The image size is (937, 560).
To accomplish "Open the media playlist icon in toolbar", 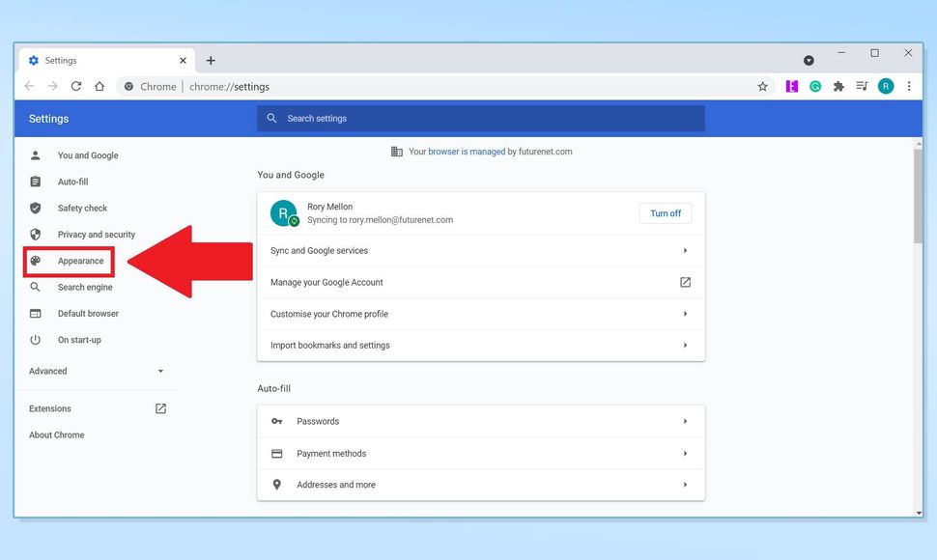I will [862, 86].
